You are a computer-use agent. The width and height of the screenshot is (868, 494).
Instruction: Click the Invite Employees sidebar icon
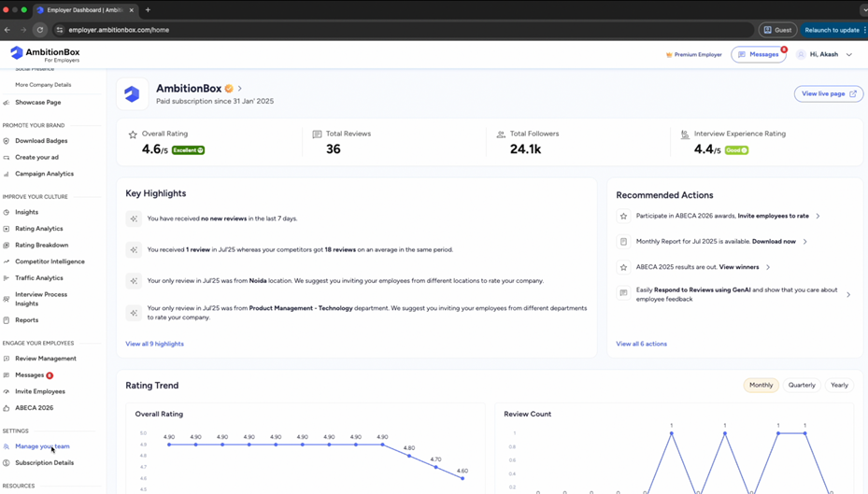pos(7,391)
